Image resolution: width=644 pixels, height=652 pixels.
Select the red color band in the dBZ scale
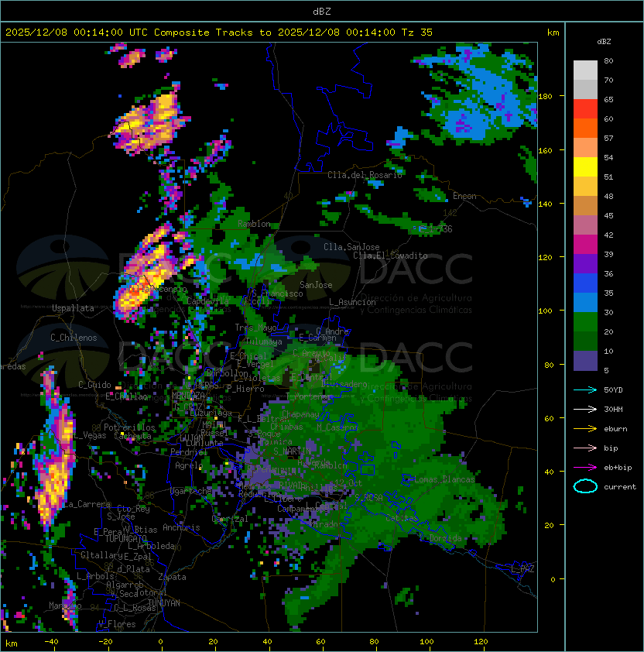point(585,109)
